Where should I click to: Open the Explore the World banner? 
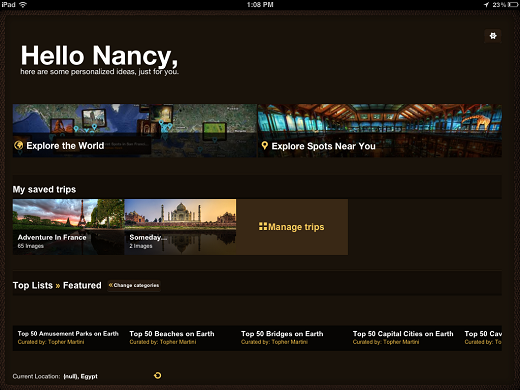coord(135,130)
